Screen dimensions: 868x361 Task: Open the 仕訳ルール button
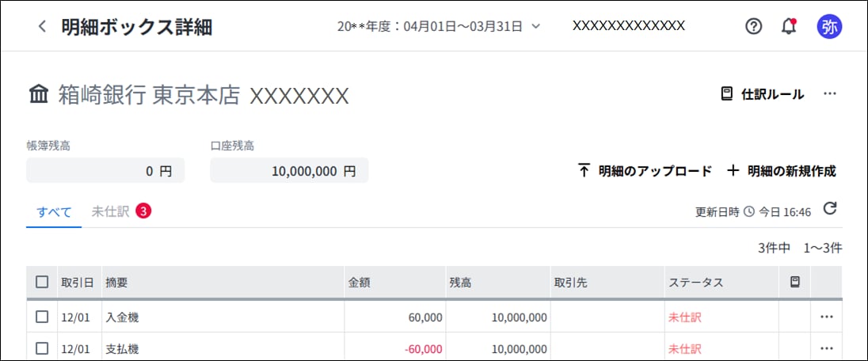point(762,94)
